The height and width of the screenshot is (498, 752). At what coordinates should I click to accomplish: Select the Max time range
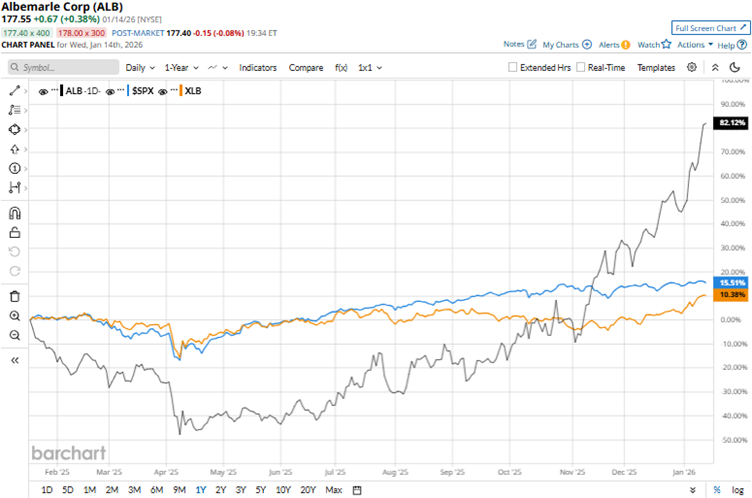pos(334,490)
